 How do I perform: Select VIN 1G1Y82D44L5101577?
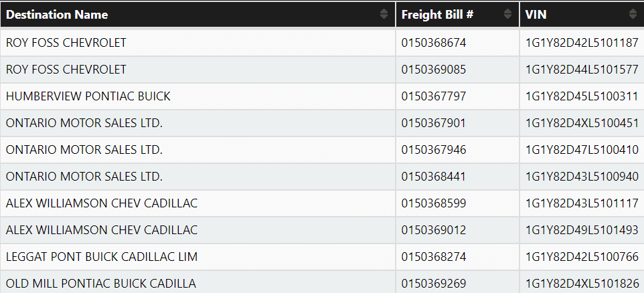click(582, 70)
